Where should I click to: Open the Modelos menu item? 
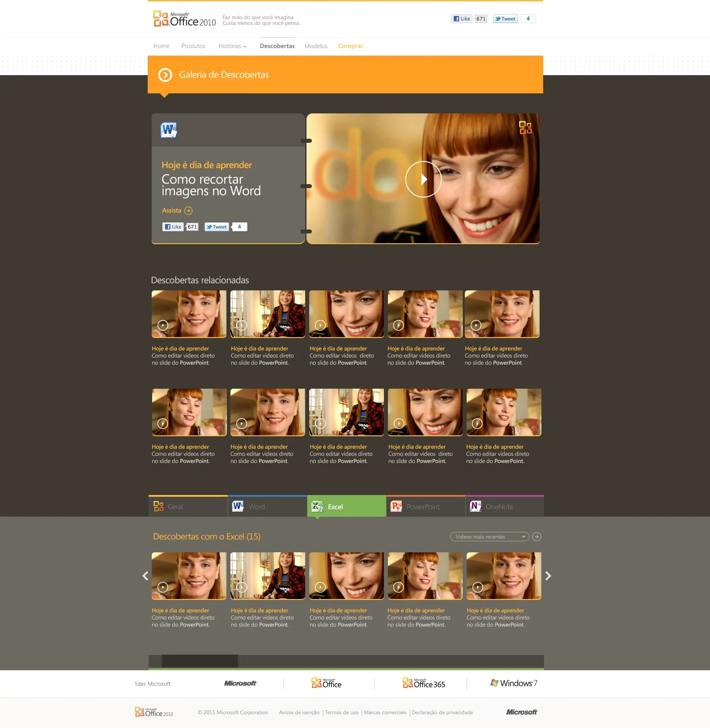tap(316, 46)
